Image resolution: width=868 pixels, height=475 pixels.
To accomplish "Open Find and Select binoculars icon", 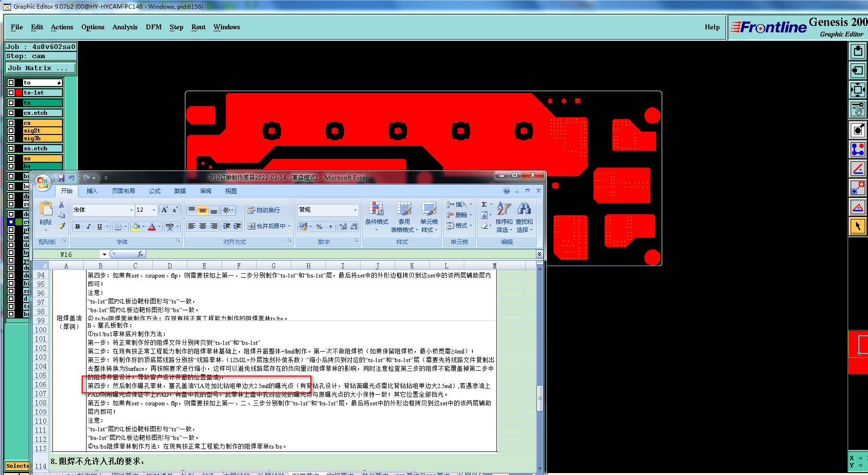I will [x=524, y=217].
